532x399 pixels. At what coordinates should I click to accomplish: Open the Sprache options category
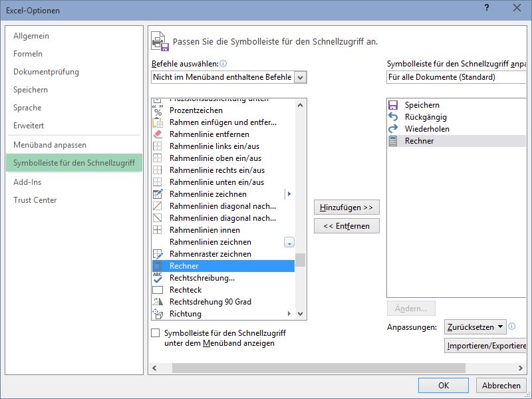coord(27,108)
